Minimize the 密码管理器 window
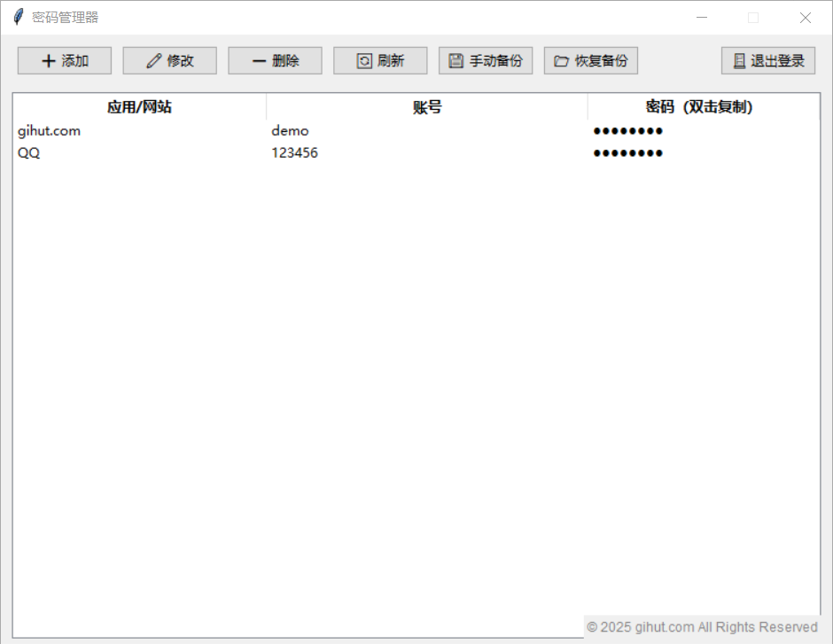This screenshot has height=644, width=833. click(x=701, y=17)
